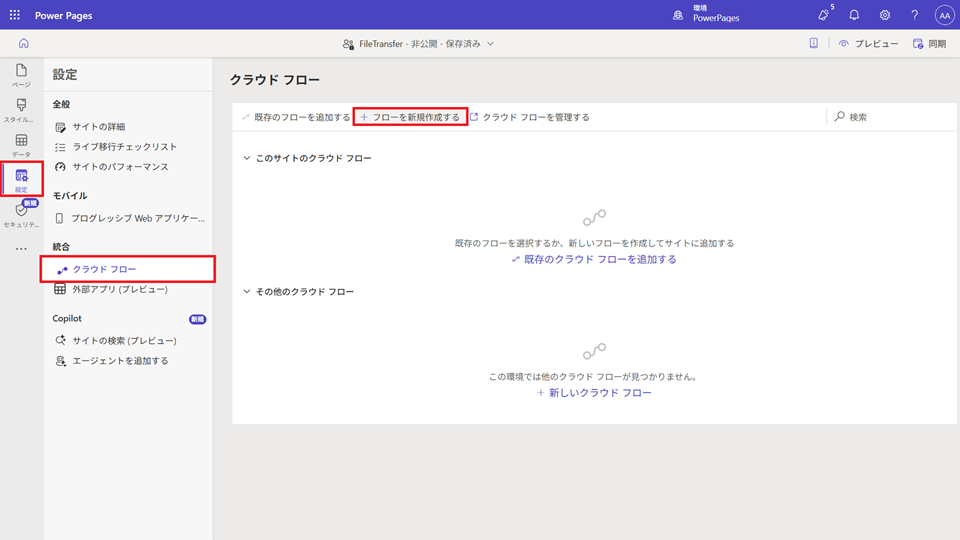
Task: Click the notifications bell icon
Action: point(854,15)
